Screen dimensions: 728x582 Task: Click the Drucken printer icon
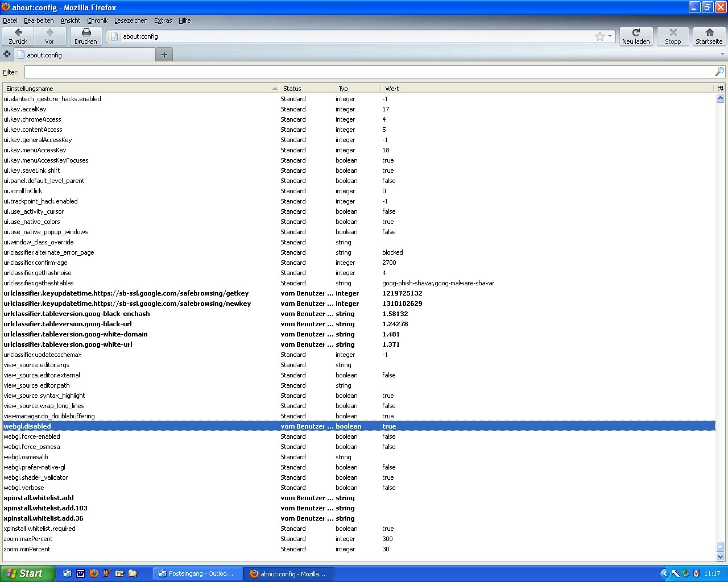coord(86,34)
